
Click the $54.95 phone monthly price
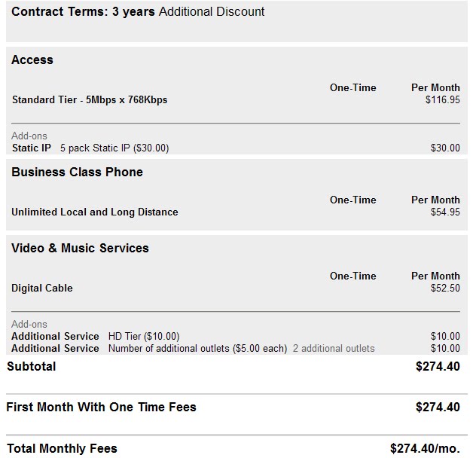[x=445, y=212]
